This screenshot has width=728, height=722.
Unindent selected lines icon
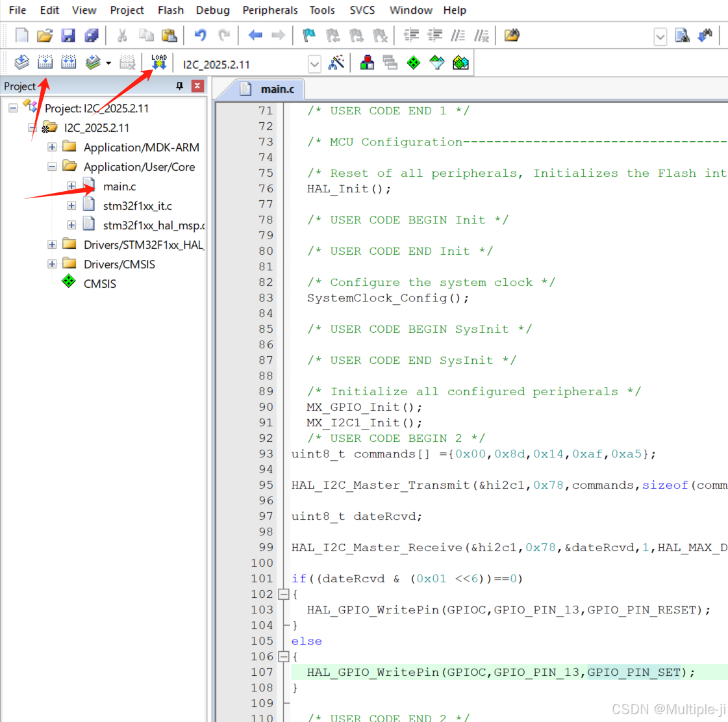[x=435, y=35]
